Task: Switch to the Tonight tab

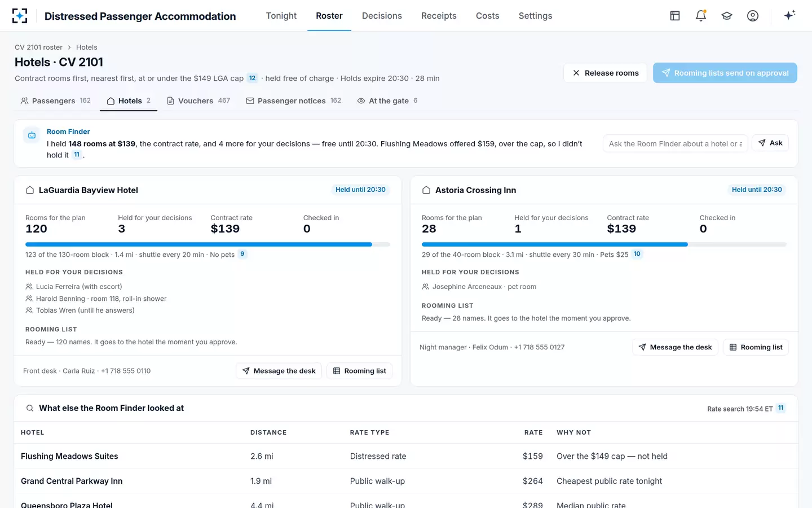Action: coord(281,16)
